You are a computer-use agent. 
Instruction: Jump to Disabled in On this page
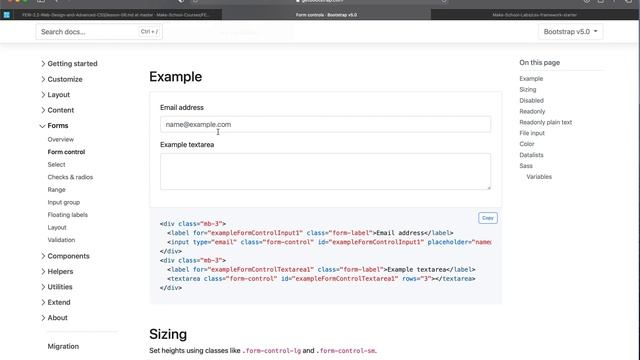point(531,100)
